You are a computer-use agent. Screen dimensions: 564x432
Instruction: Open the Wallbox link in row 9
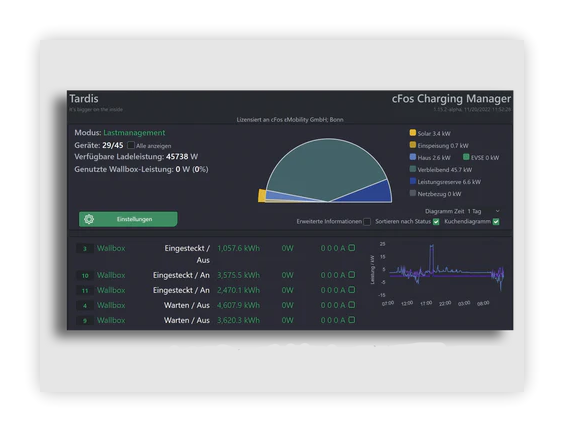111,320
